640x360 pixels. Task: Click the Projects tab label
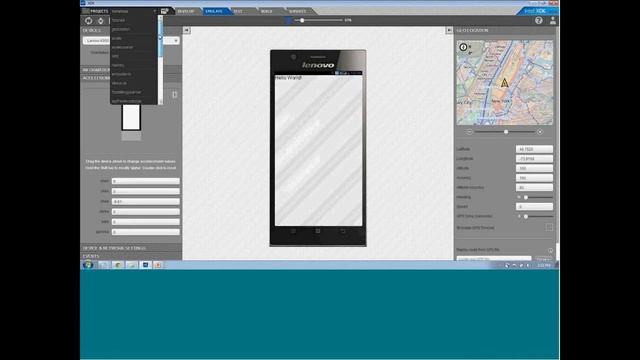99,11
